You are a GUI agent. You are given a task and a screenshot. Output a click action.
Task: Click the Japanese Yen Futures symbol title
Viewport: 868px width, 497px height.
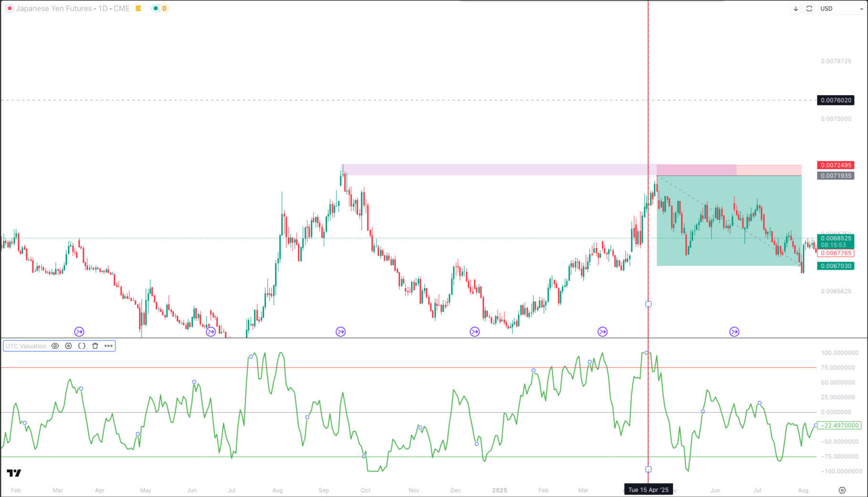53,9
